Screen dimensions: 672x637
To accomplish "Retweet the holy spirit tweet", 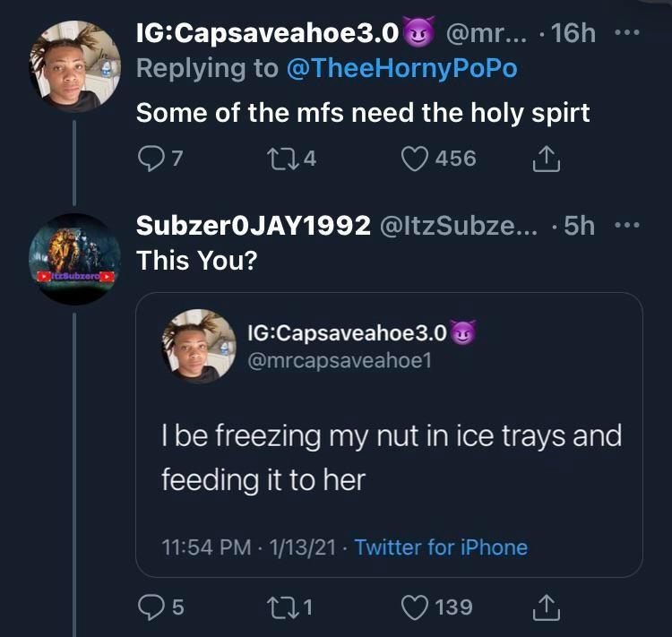I will pos(280,159).
